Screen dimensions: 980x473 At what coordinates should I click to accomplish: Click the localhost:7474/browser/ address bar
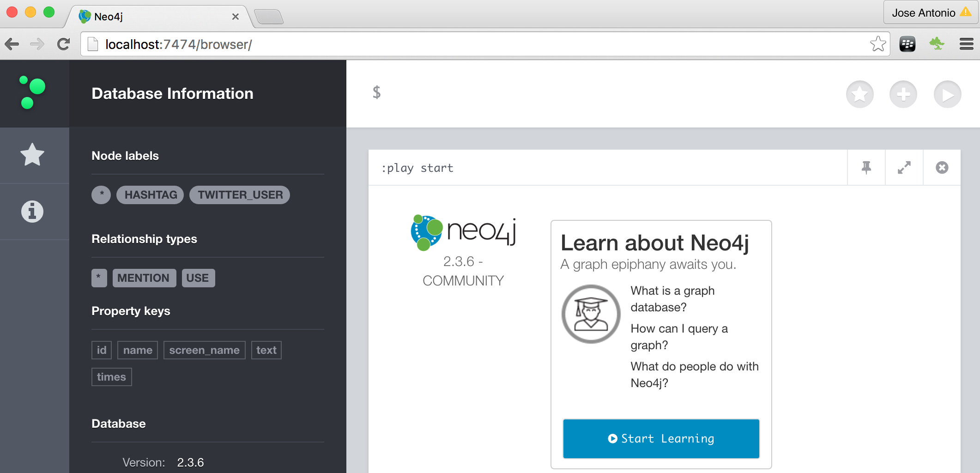point(485,44)
